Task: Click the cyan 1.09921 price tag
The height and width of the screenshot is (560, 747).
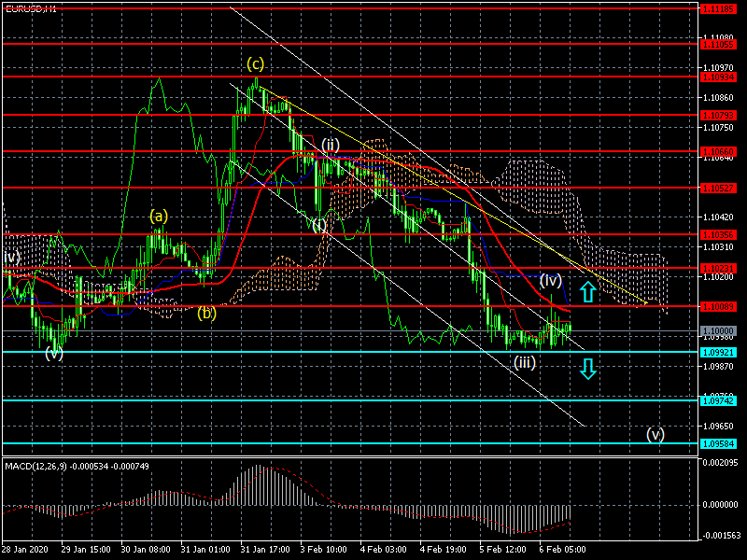Action: point(718,353)
